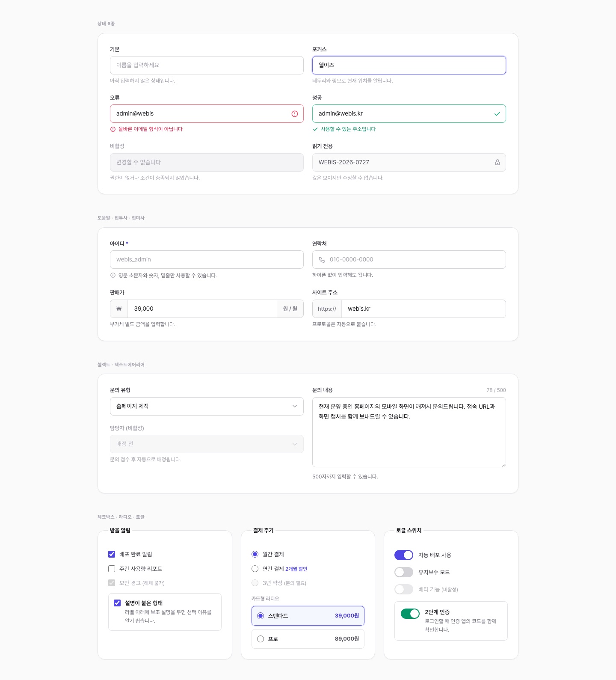The height and width of the screenshot is (680, 616).
Task: Click the 2개월 할인 link text
Action: pyautogui.click(x=296, y=569)
